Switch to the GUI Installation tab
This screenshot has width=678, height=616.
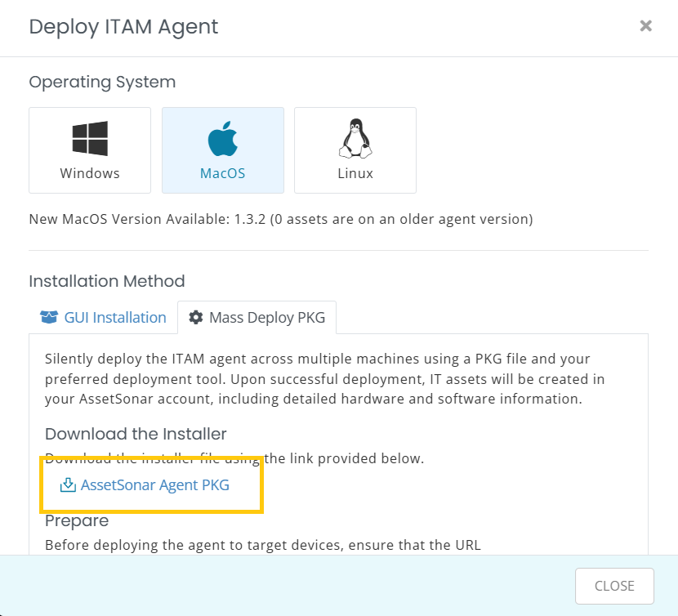pos(104,318)
